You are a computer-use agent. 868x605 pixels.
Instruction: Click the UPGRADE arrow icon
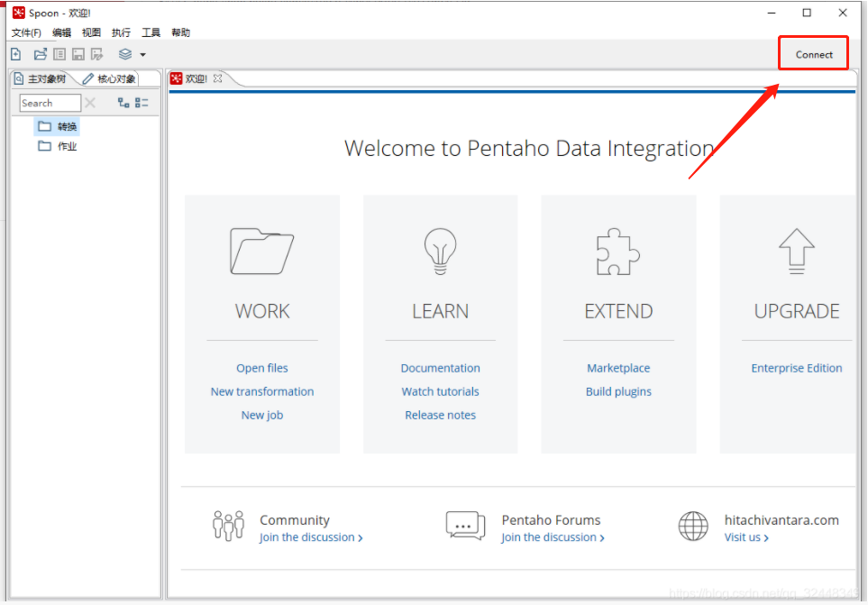pos(797,252)
